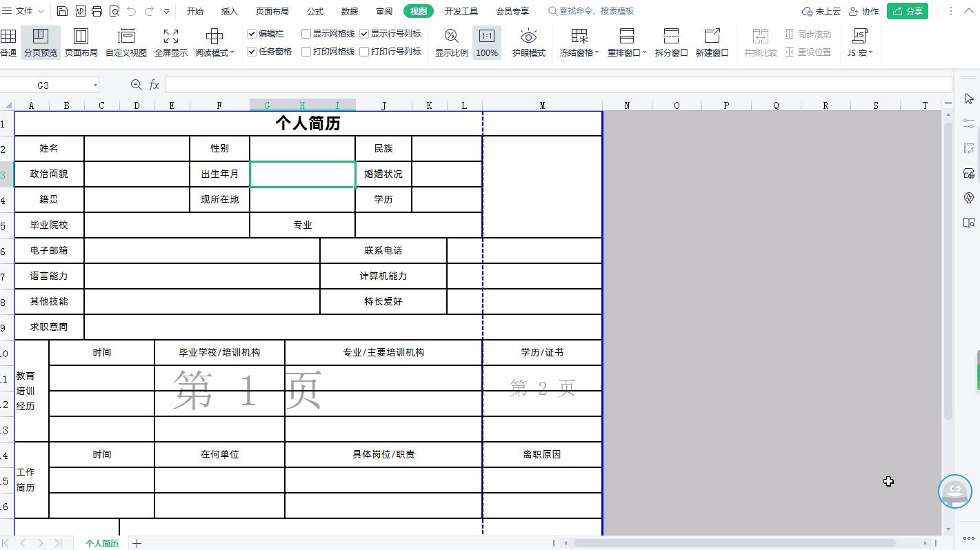The width and height of the screenshot is (980, 550).
Task: Activate 全屏显示 full screen view
Action: pyautogui.click(x=170, y=41)
